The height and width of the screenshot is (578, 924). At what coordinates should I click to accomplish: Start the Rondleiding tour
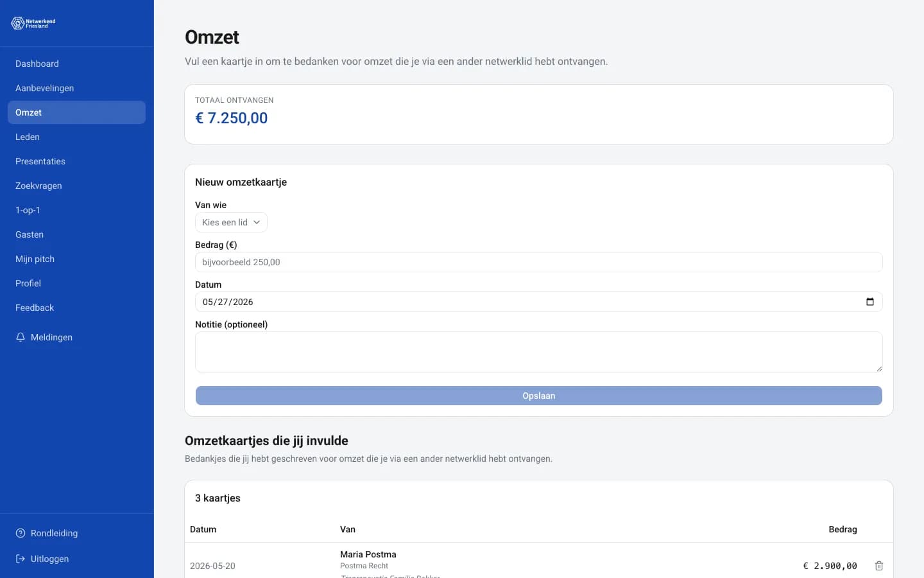click(76, 533)
